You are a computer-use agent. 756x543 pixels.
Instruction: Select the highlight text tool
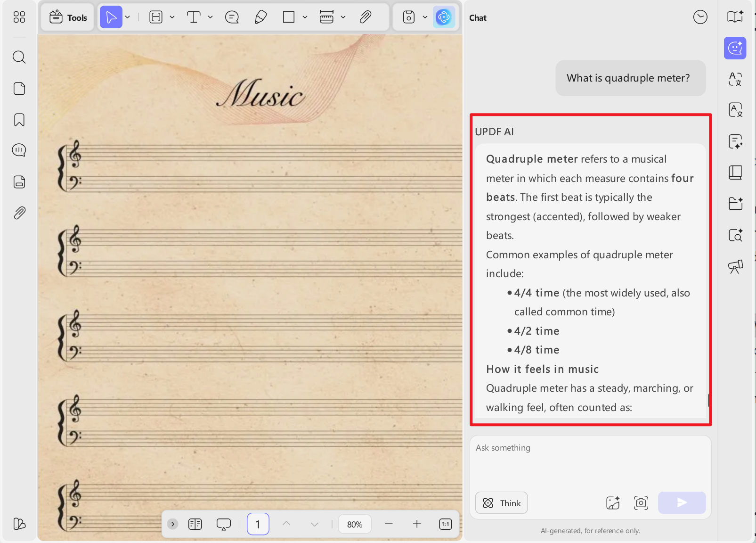point(155,17)
